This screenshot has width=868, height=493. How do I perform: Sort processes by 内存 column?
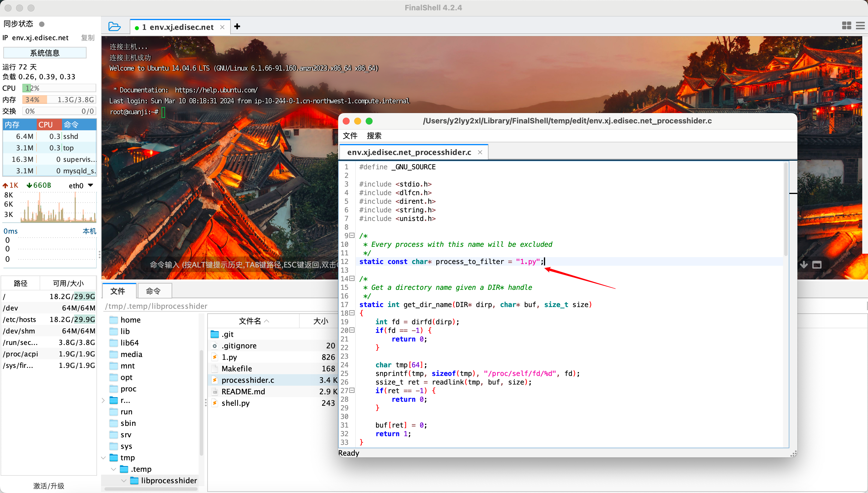[19, 125]
